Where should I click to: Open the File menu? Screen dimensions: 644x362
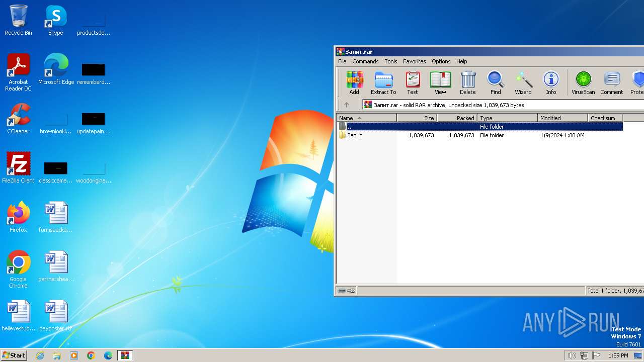coord(342,61)
